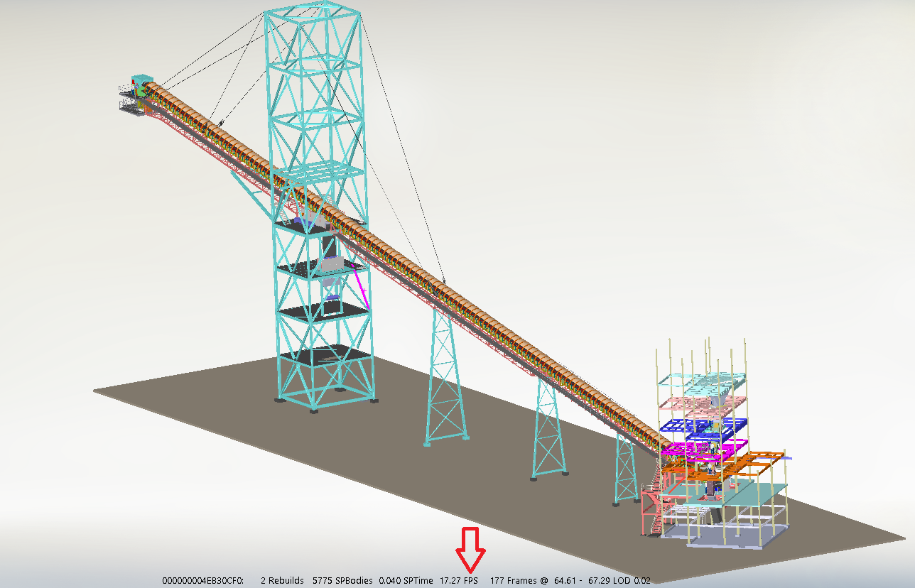Click the '177 Frames @' status entry
The height and width of the screenshot is (588, 915).
(x=519, y=580)
